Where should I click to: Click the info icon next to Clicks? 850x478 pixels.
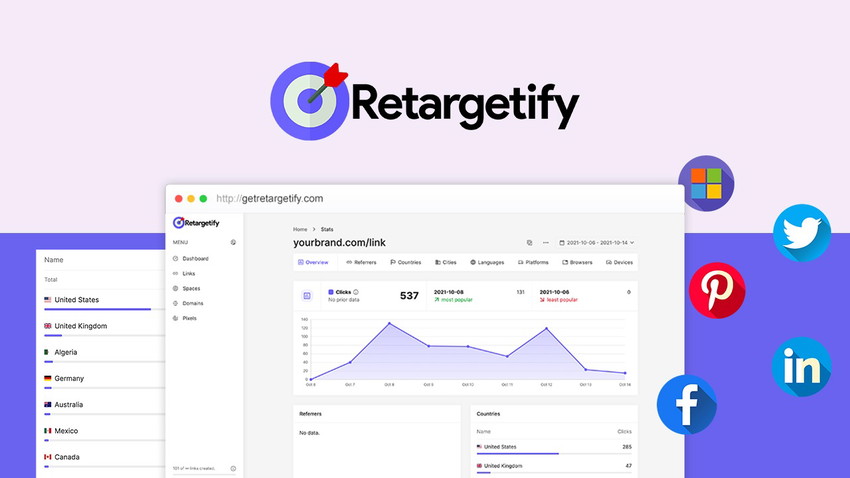tap(356, 292)
